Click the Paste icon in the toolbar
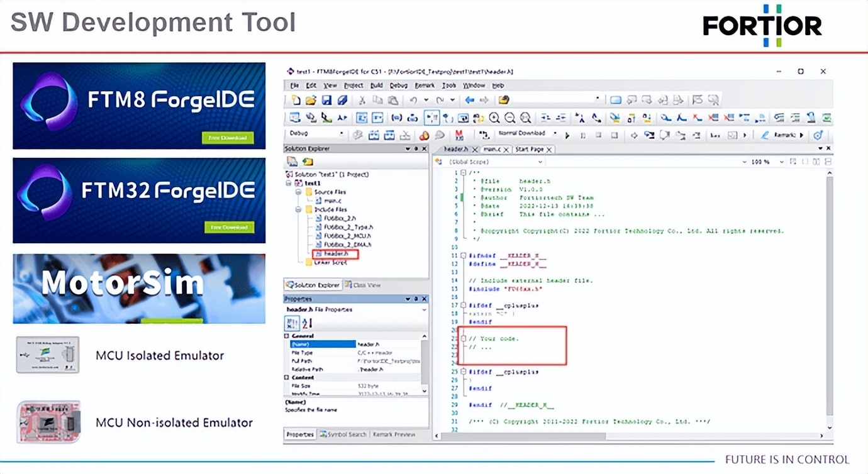Image resolution: width=868 pixels, height=474 pixels. click(392, 100)
